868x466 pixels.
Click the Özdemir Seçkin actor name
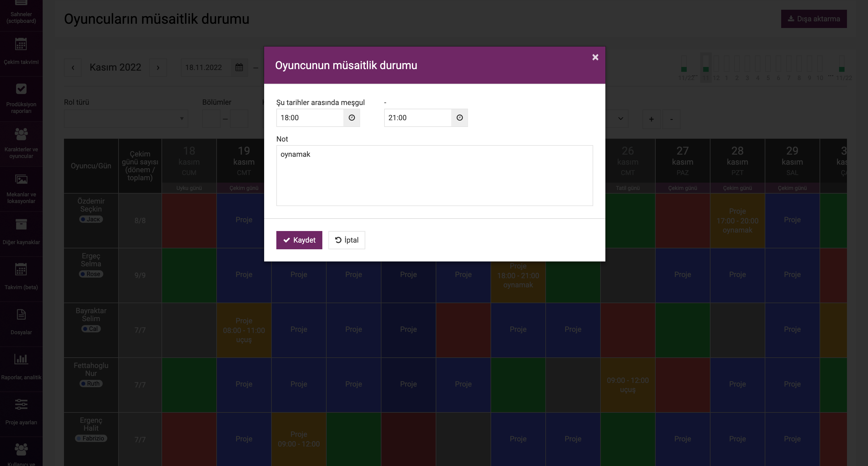[x=91, y=205]
